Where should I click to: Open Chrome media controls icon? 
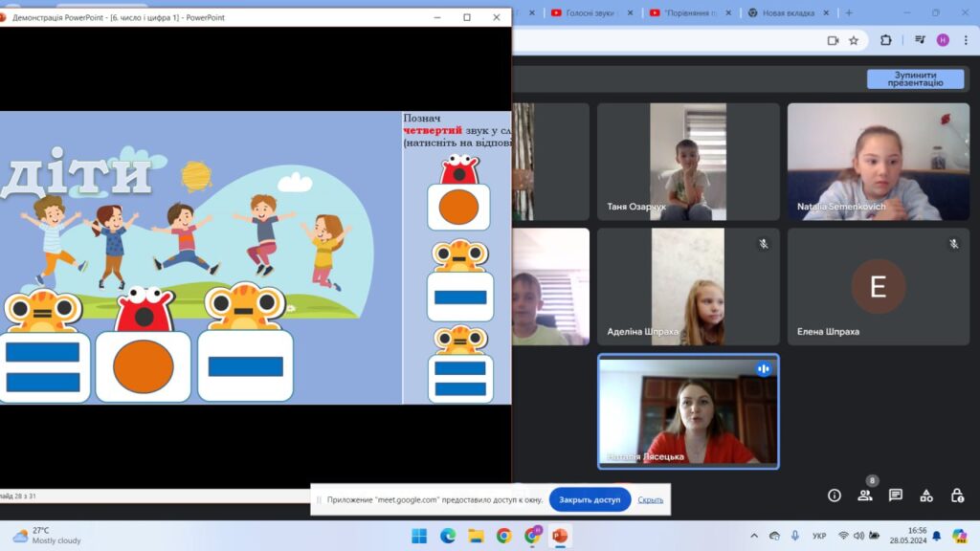[920, 40]
